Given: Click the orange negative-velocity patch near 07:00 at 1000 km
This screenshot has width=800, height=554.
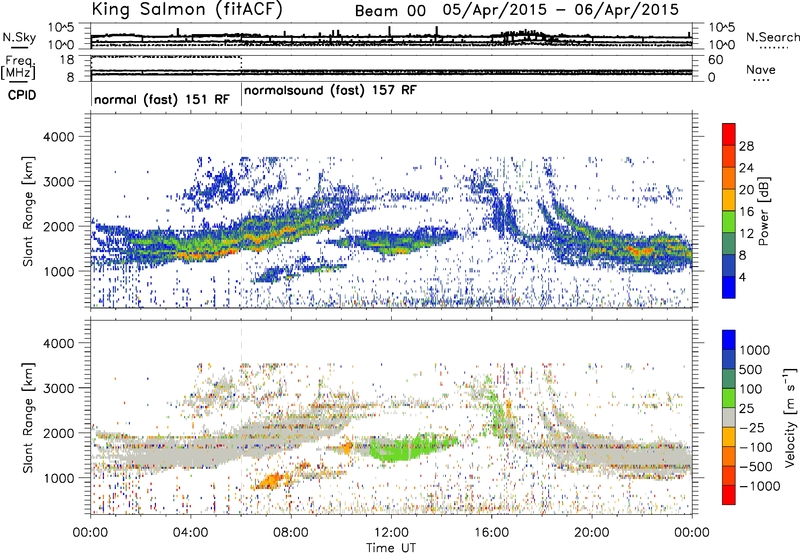Looking at the screenshot, I should (x=272, y=481).
